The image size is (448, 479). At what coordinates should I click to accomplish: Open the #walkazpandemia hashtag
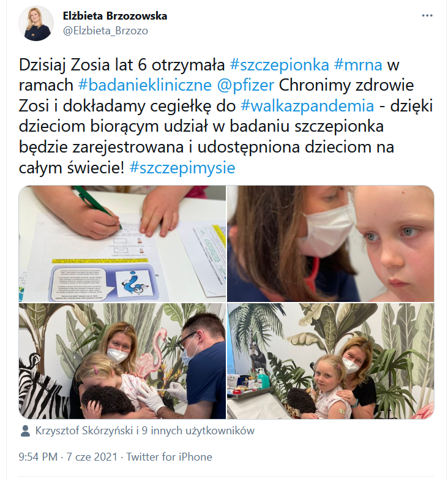click(x=307, y=106)
